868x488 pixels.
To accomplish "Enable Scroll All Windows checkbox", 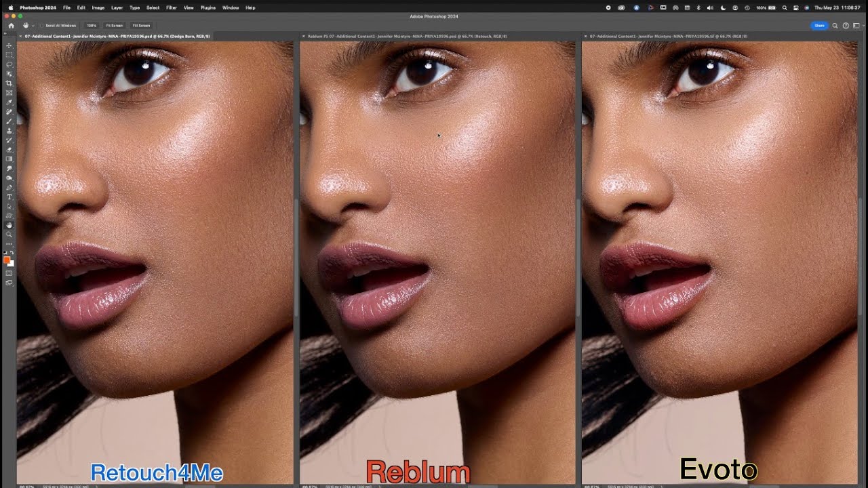I will [41, 26].
